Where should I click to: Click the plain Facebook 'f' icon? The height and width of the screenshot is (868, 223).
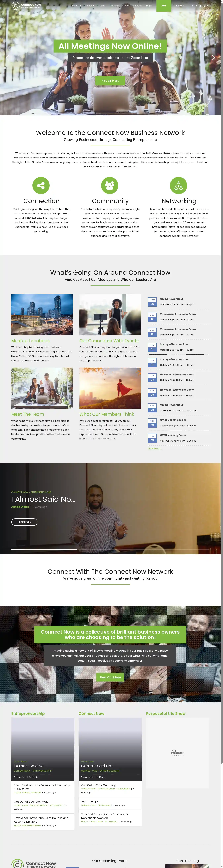point(193,6)
